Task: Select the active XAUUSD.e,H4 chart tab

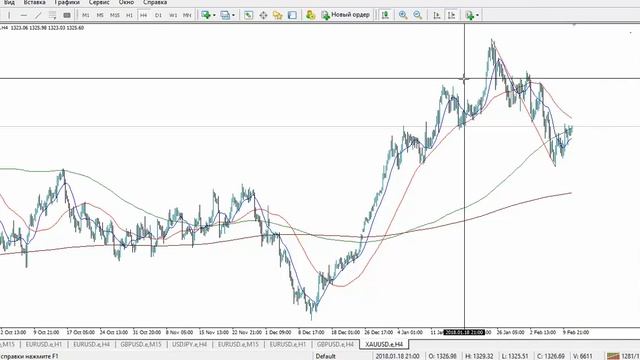Action: coord(384,344)
